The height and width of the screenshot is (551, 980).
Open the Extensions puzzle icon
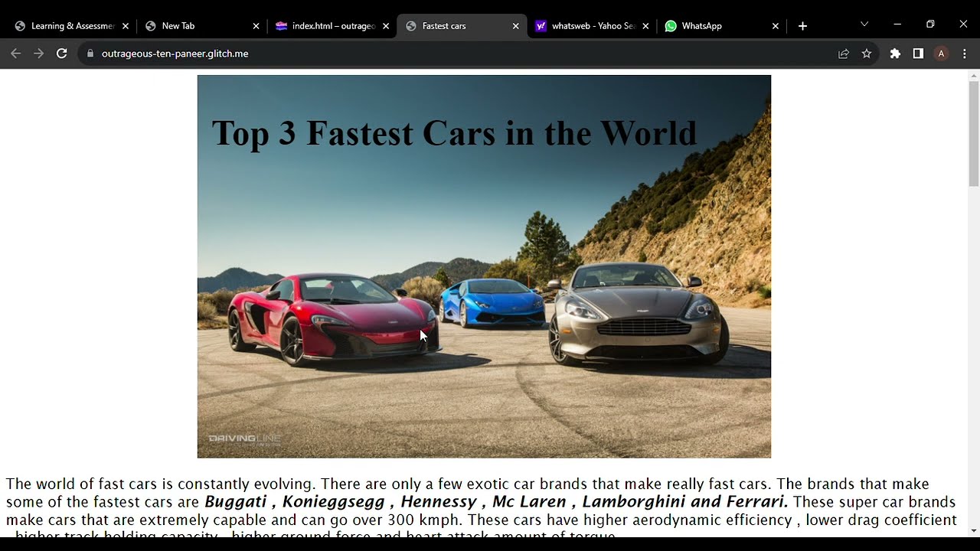(x=895, y=54)
